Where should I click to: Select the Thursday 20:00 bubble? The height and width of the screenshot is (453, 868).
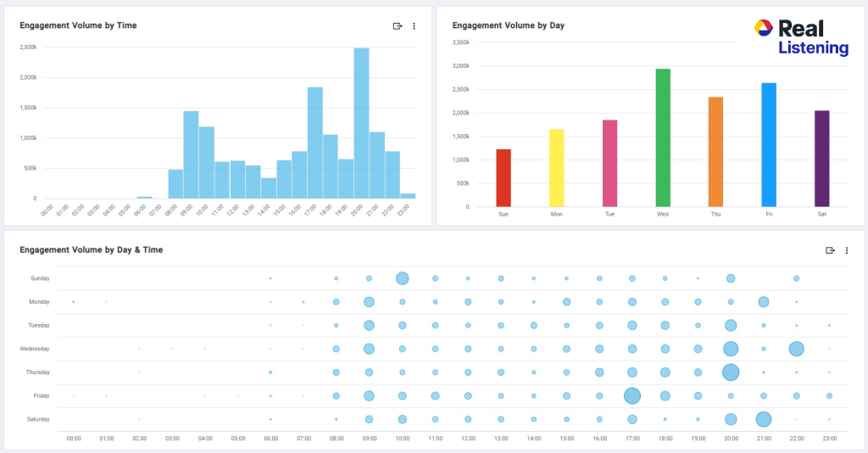pyautogui.click(x=730, y=372)
